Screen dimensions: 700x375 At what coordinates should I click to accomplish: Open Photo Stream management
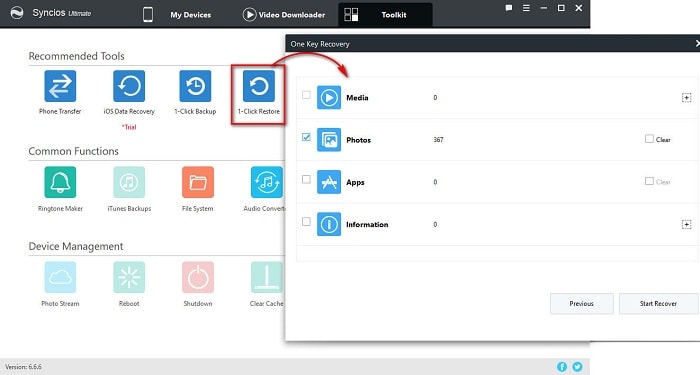coord(60,277)
